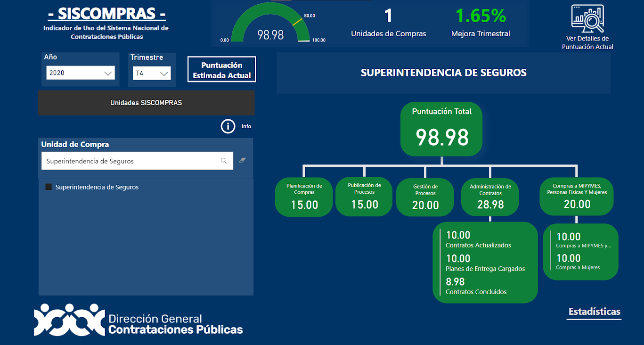Screen dimensions: 644x345
Task: Select the Puntuación Total card
Action: click(x=441, y=129)
